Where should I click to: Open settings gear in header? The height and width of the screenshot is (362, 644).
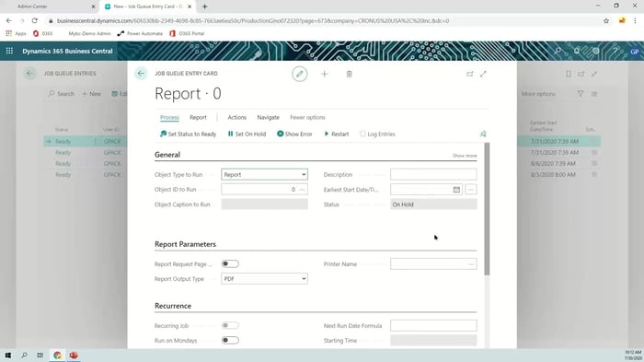pyautogui.click(x=596, y=51)
